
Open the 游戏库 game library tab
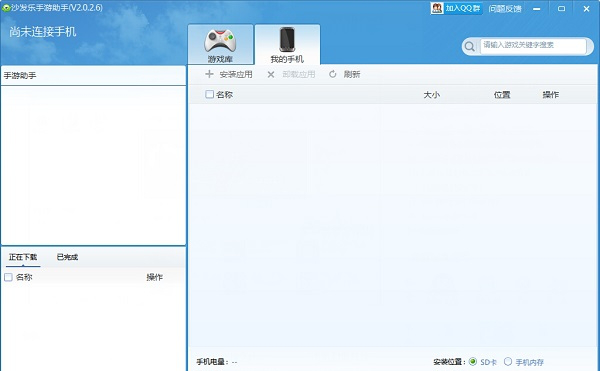point(220,44)
